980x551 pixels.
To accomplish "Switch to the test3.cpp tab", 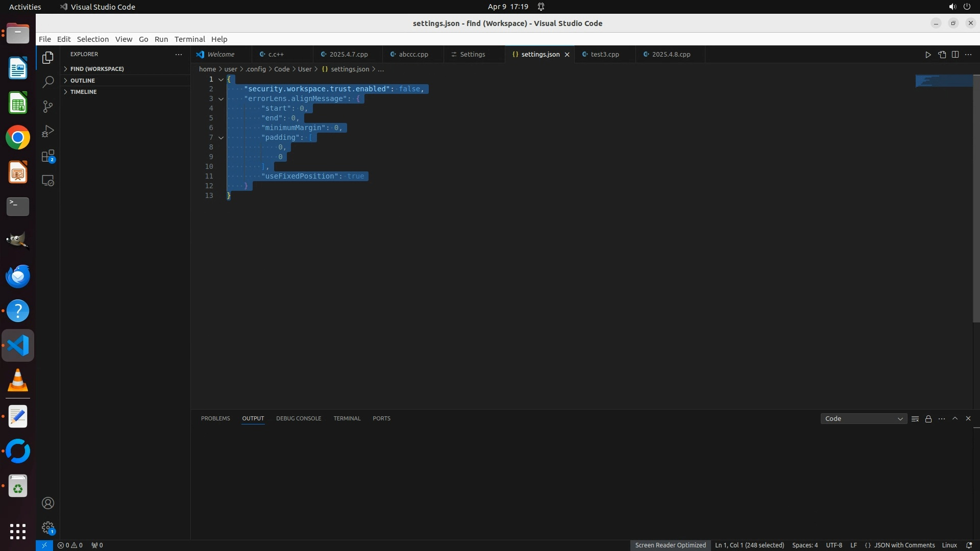I will pos(605,55).
